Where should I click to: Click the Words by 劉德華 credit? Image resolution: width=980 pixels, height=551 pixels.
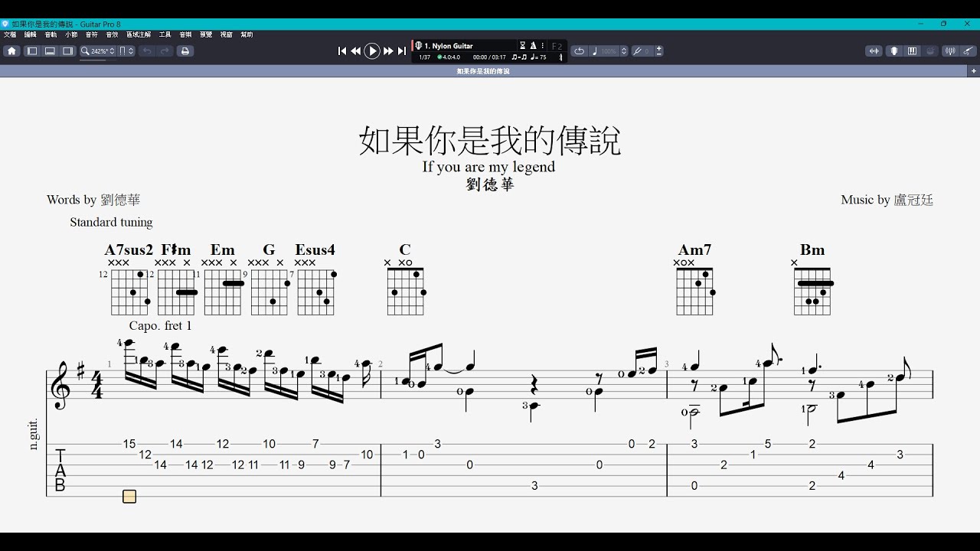coord(93,200)
